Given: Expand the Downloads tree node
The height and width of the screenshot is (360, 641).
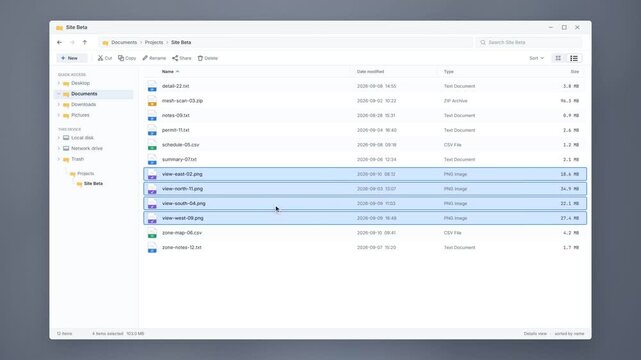Looking at the screenshot, I should 59,104.
